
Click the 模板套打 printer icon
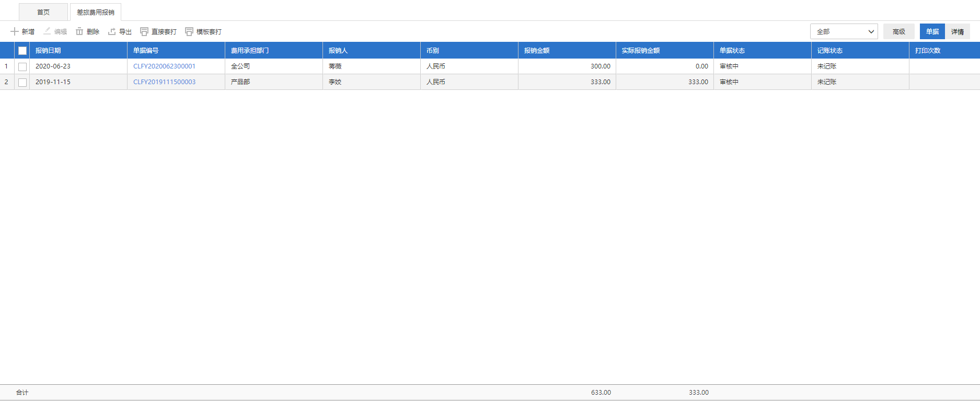point(189,31)
